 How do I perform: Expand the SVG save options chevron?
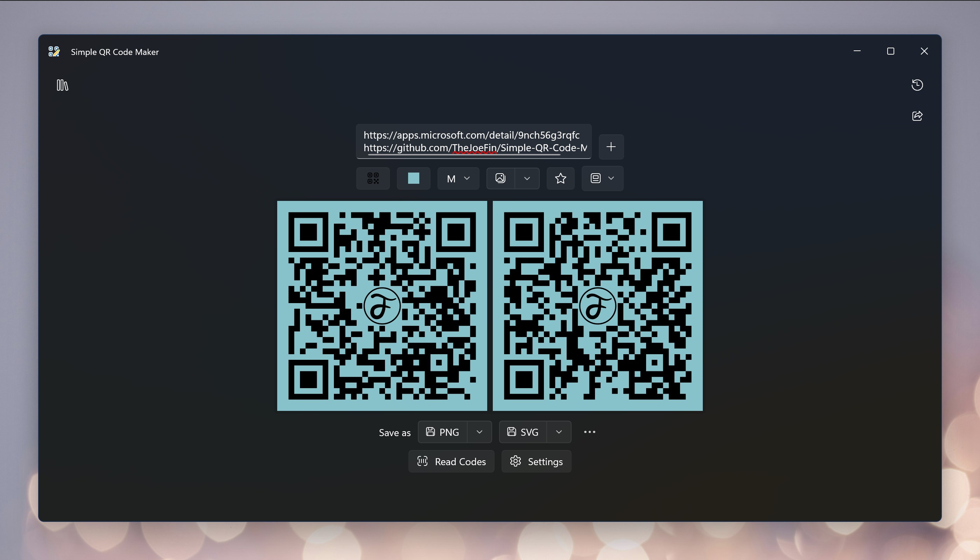(559, 432)
